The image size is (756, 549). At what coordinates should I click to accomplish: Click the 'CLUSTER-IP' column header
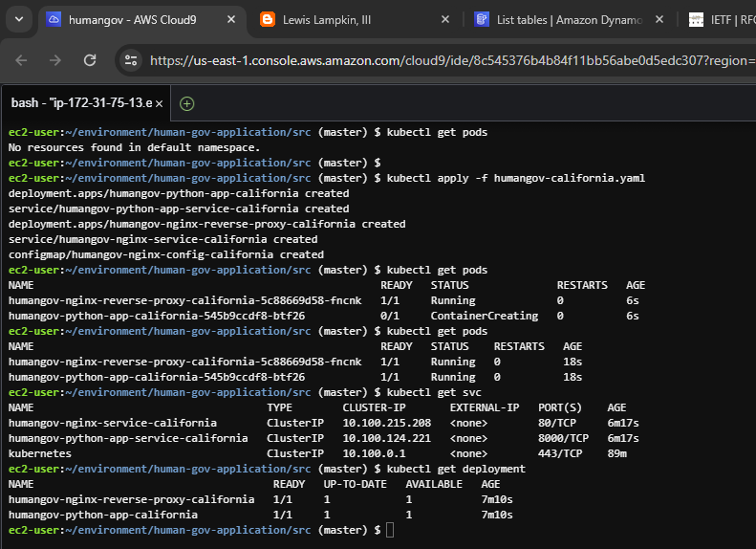point(374,408)
